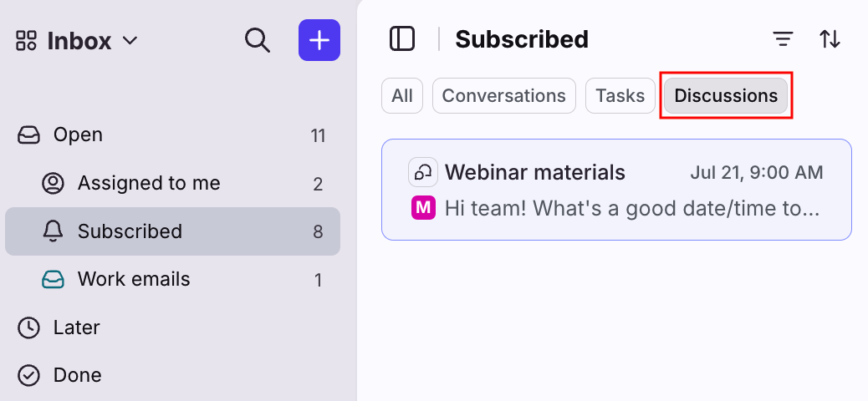The height and width of the screenshot is (401, 868).
Task: Click the magenta M avatar
Action: (x=423, y=208)
